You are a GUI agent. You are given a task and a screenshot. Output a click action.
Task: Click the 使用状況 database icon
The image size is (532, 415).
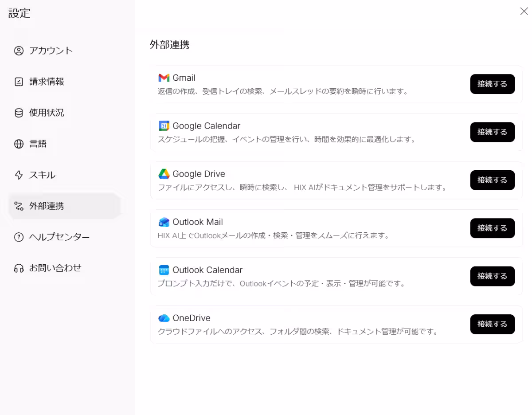tap(19, 113)
